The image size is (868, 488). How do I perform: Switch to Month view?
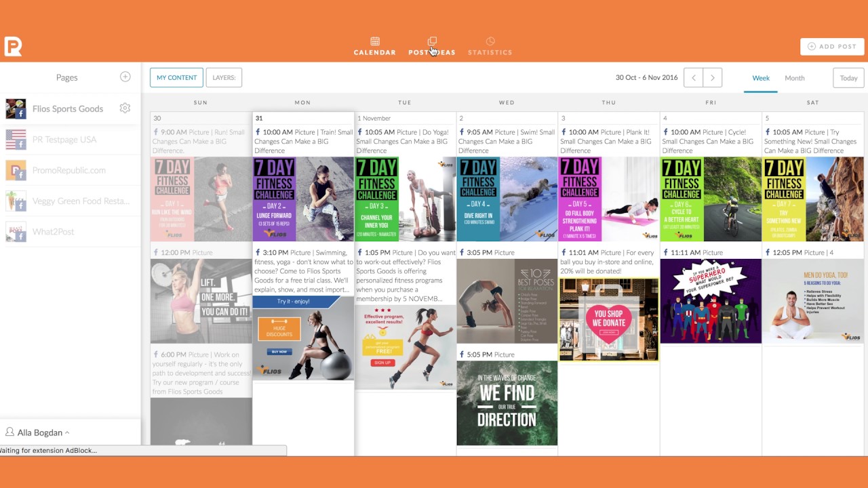(795, 78)
